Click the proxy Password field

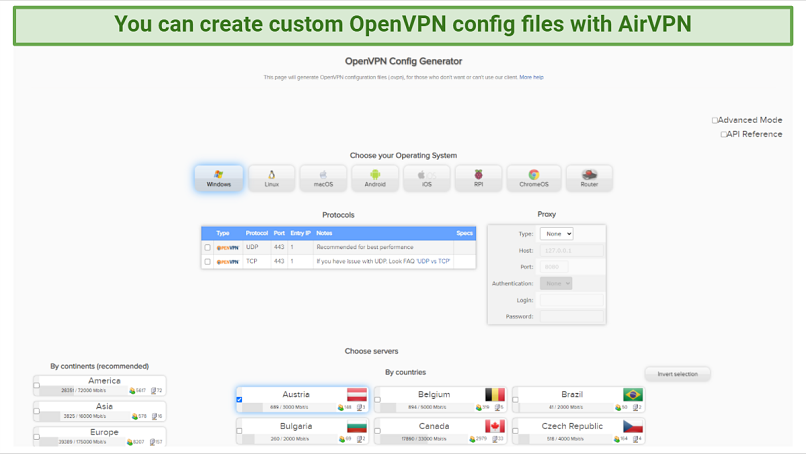[572, 316]
